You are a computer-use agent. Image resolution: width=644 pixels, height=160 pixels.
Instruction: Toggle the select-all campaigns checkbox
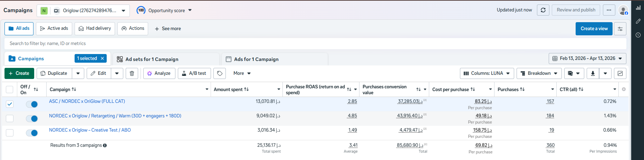(x=10, y=90)
